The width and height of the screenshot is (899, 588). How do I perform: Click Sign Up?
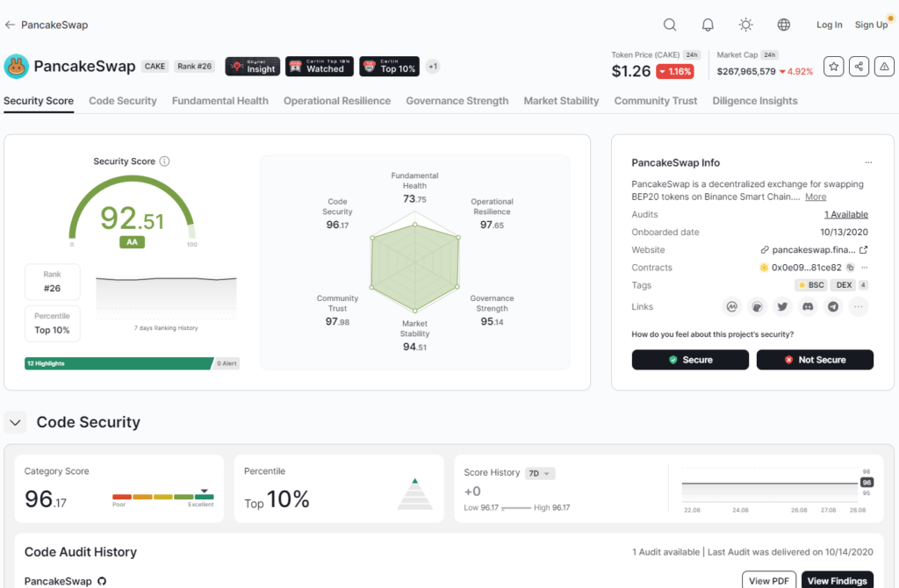coord(871,25)
